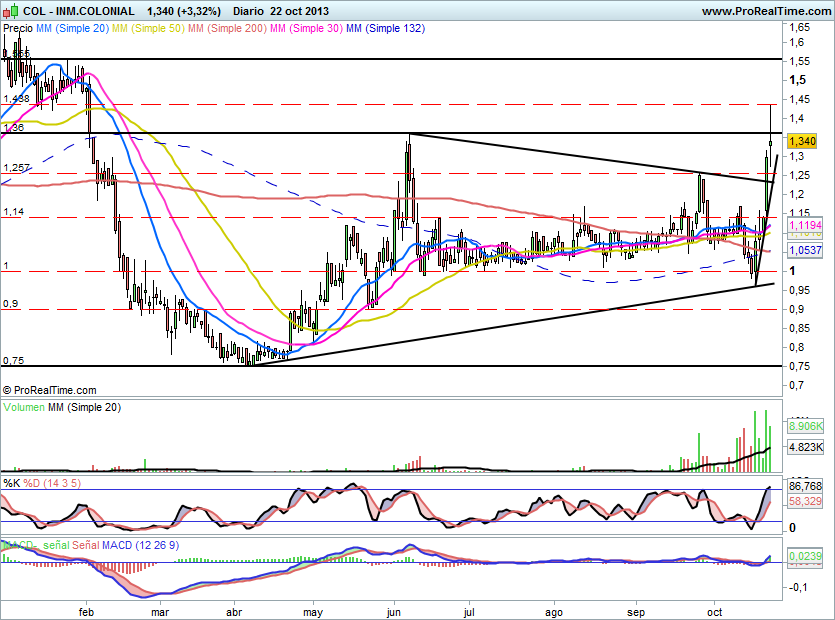Click the yellow 1,340 current price tag
This screenshot has height=620, width=835.
[x=802, y=142]
